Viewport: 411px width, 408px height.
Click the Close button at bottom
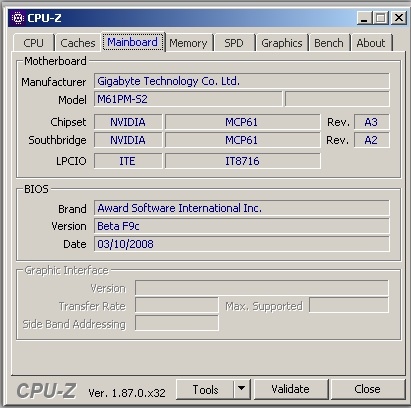pos(368,389)
